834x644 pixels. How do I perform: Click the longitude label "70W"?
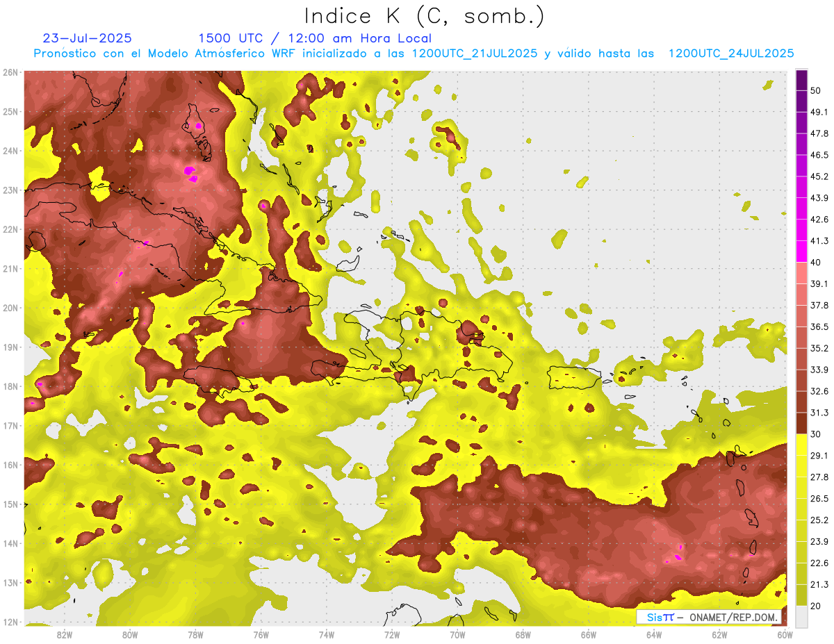[457, 634]
